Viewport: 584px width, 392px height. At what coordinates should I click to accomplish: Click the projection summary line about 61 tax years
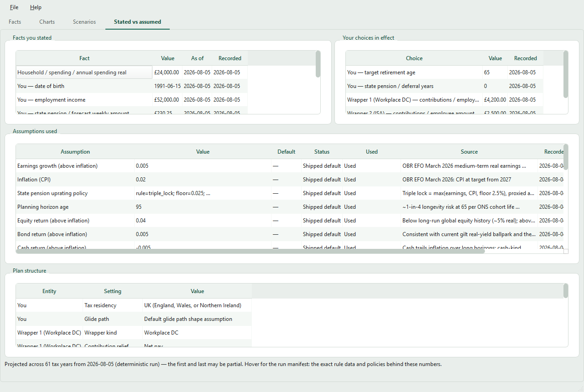click(223, 364)
